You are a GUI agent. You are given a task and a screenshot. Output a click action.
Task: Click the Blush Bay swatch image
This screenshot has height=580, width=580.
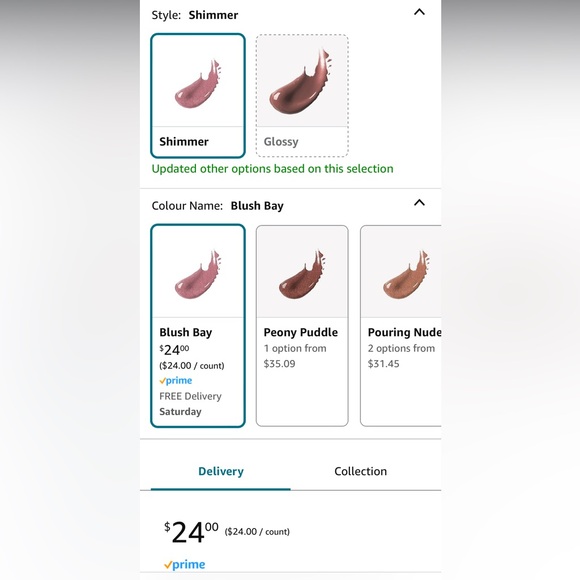tap(198, 275)
